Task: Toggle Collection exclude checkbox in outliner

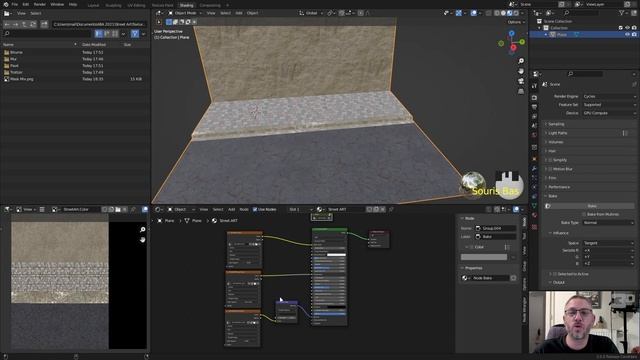Action: coord(620,28)
